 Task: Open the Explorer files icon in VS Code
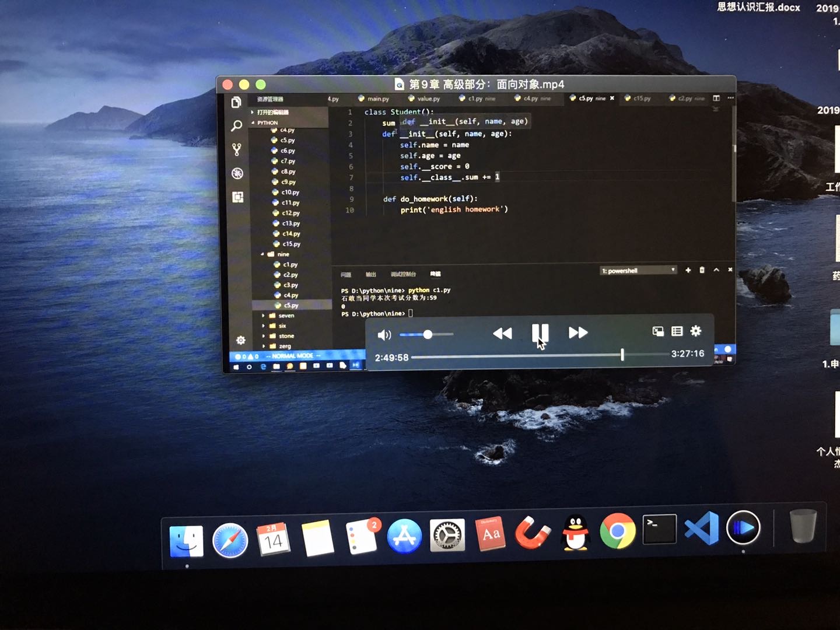(x=236, y=103)
